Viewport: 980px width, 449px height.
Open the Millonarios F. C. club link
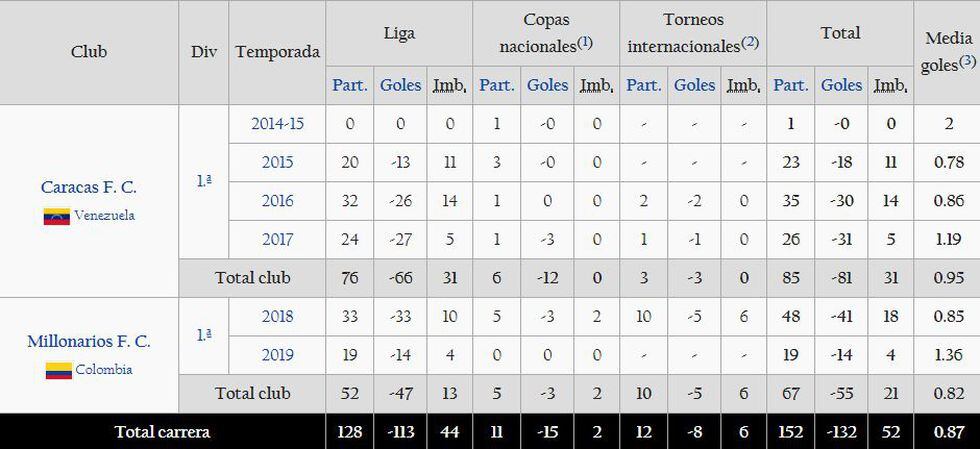89,341
